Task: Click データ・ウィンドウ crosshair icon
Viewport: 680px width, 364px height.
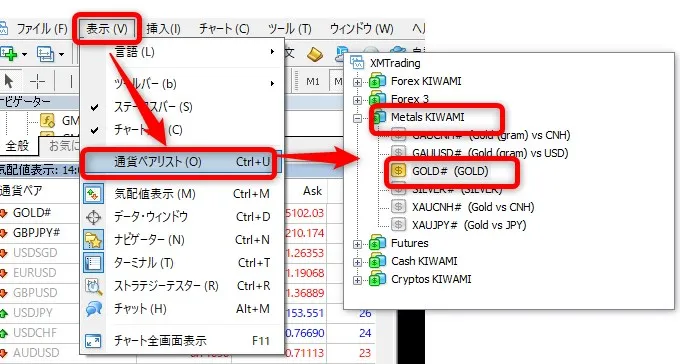Action: [93, 217]
